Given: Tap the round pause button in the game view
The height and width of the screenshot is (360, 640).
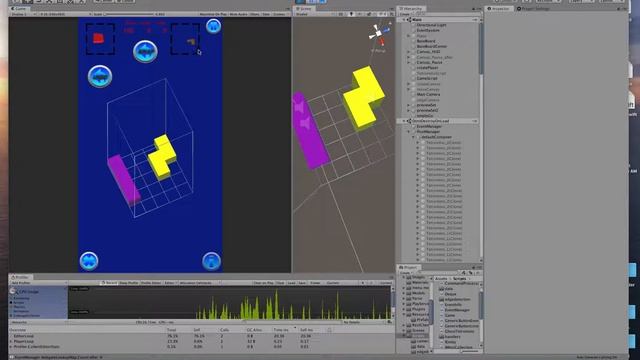Looking at the screenshot, I should point(213,27).
